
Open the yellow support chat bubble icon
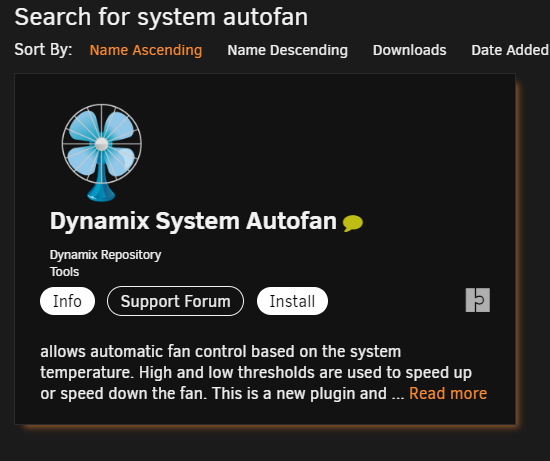[x=353, y=223]
